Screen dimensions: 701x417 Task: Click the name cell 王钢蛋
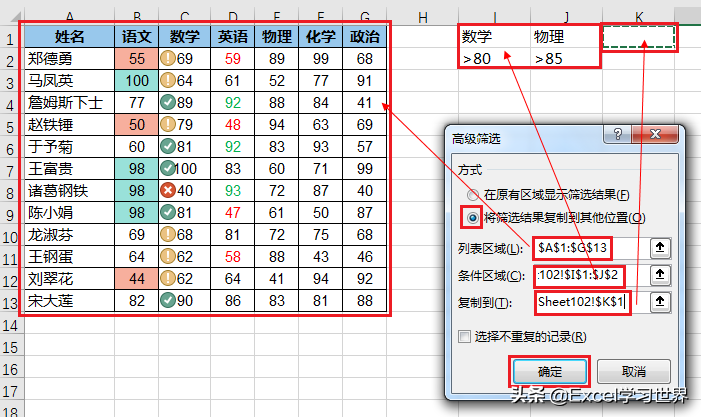tap(69, 257)
